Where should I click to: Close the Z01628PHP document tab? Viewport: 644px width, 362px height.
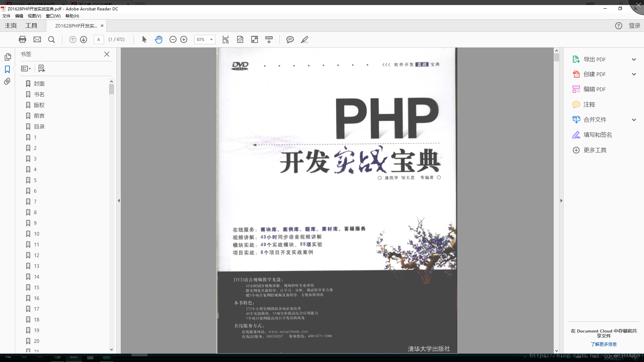(x=102, y=26)
